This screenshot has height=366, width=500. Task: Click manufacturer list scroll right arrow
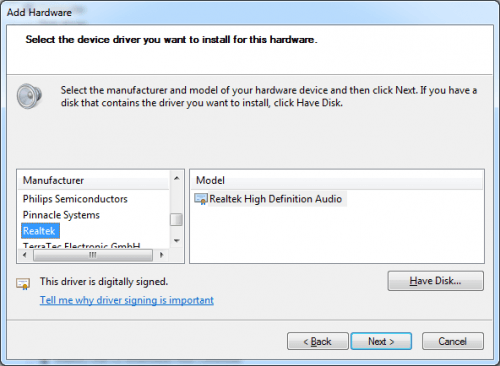(x=162, y=255)
